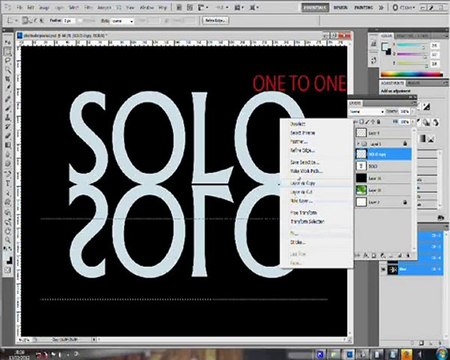
Task: Open the CS Live dropdown
Action: 403,7
